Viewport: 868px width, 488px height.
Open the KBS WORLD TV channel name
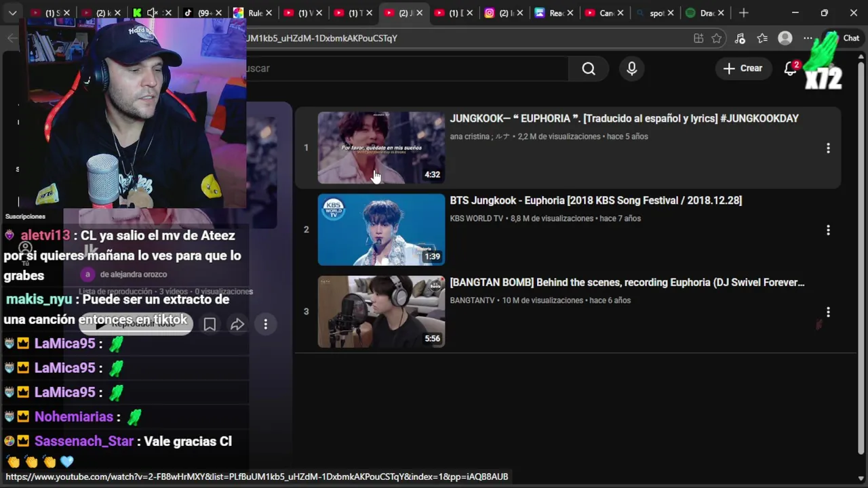pyautogui.click(x=477, y=219)
